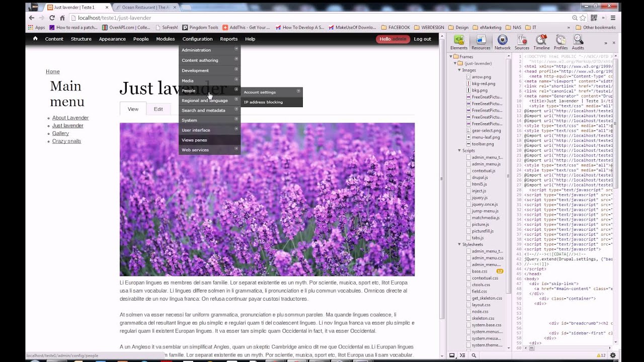Click the Home breadcrumb link

click(53, 72)
